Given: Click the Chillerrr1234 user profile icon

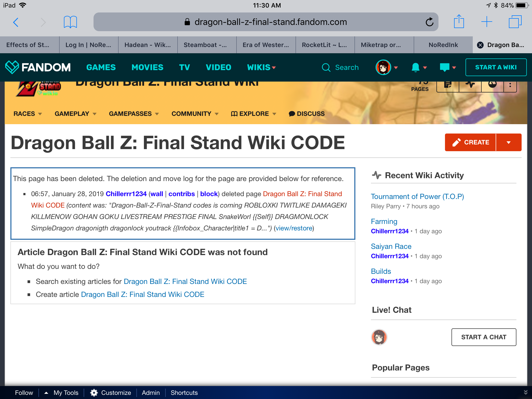Looking at the screenshot, I should tap(380, 337).
